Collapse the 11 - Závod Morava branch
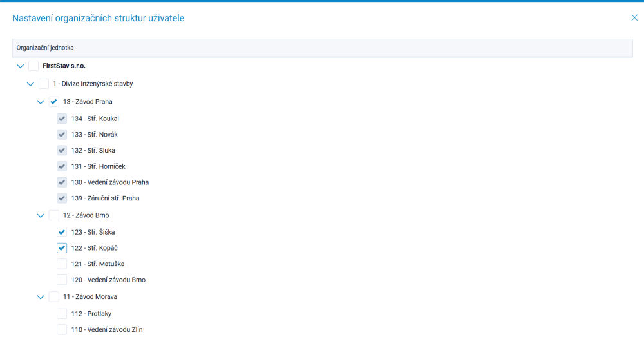Viewport: 644px width, 337px height. tap(40, 297)
